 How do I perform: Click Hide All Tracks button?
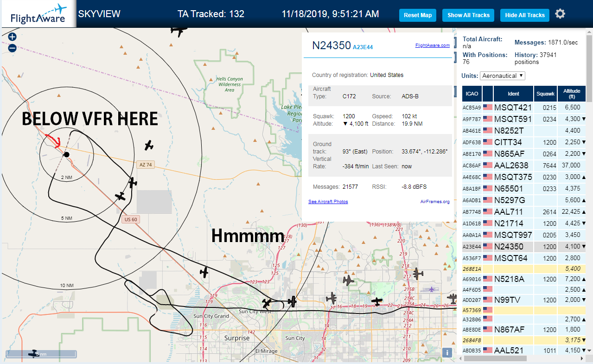click(x=525, y=15)
